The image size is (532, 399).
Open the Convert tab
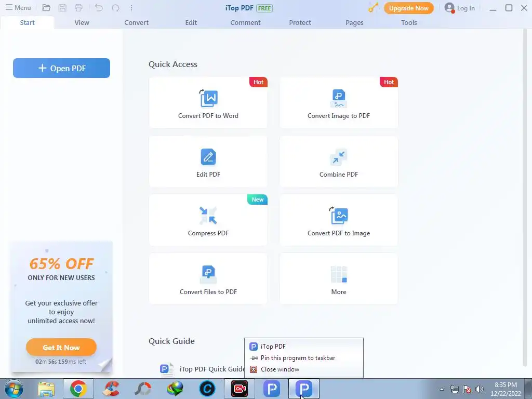tap(137, 22)
